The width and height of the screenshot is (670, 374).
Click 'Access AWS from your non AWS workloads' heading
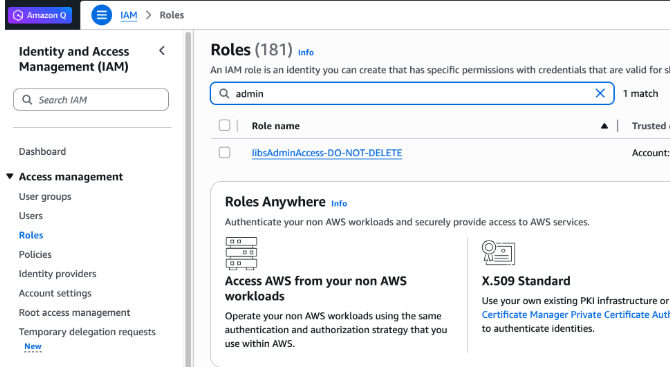(316, 289)
